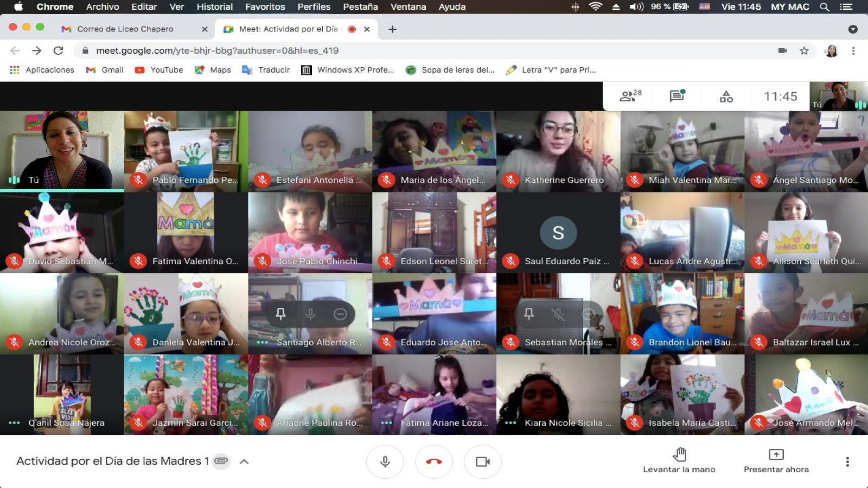
Task: Select Isabela María's video tile
Action: 682,395
